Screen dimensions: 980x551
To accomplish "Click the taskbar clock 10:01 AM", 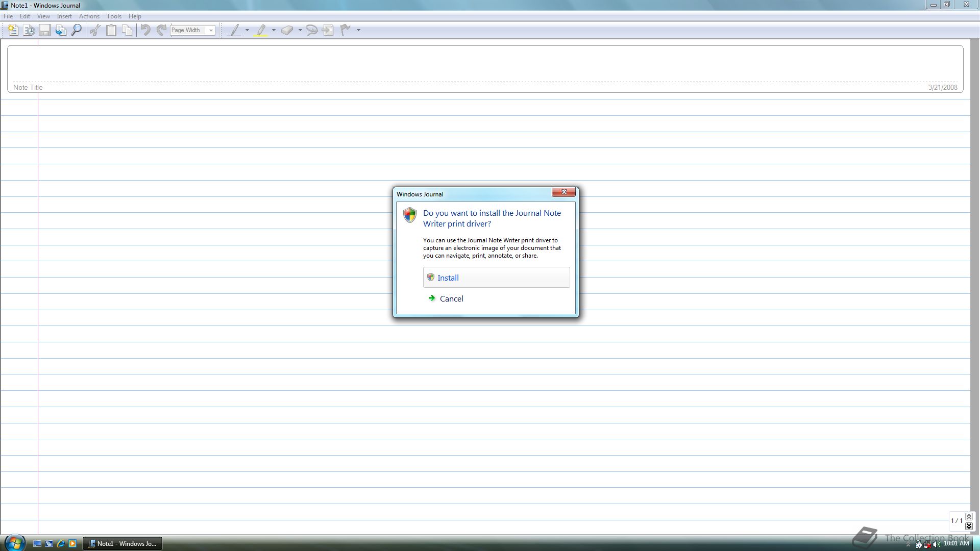I will click(x=956, y=544).
